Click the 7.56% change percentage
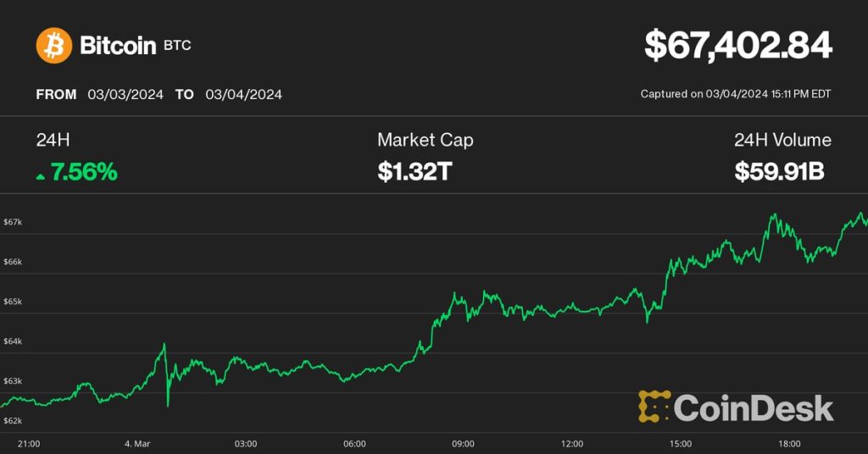This screenshot has height=454, width=868. click(x=84, y=173)
